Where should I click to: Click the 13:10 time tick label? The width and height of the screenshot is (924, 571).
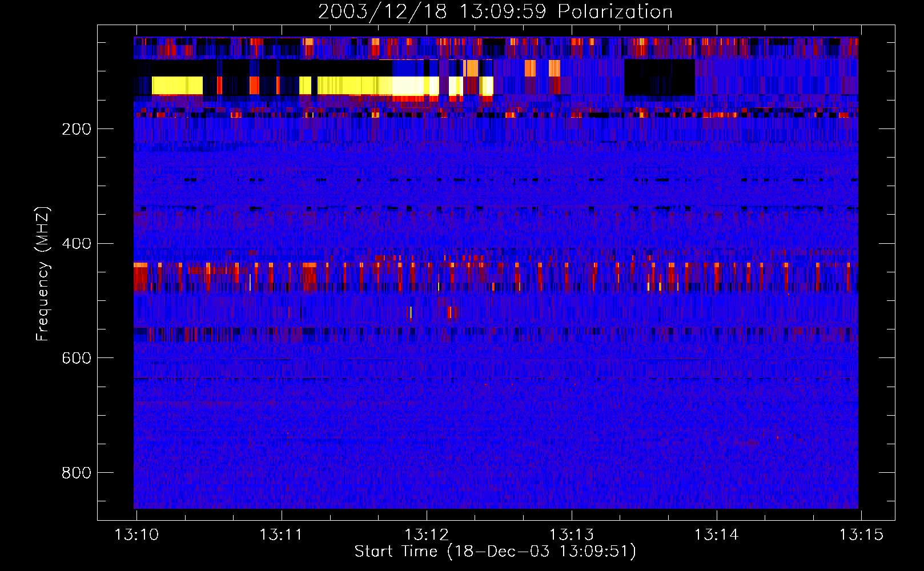137,535
